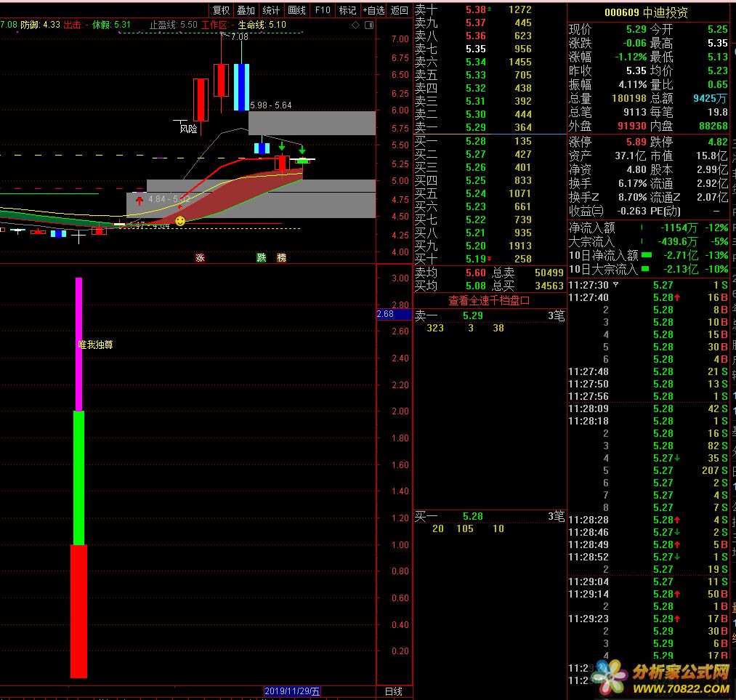Select the 日线 daily period tab
736x700 pixels.
point(394,691)
